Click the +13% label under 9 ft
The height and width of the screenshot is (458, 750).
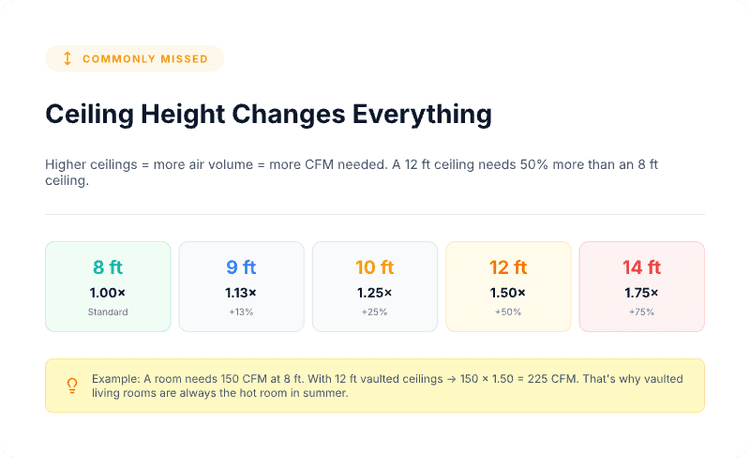241,312
